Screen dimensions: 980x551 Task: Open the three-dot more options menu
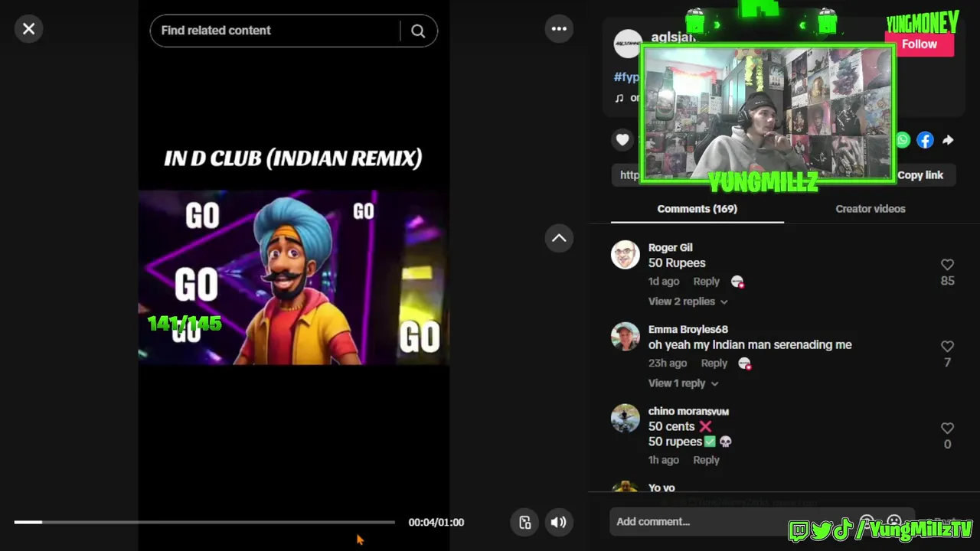[559, 29]
